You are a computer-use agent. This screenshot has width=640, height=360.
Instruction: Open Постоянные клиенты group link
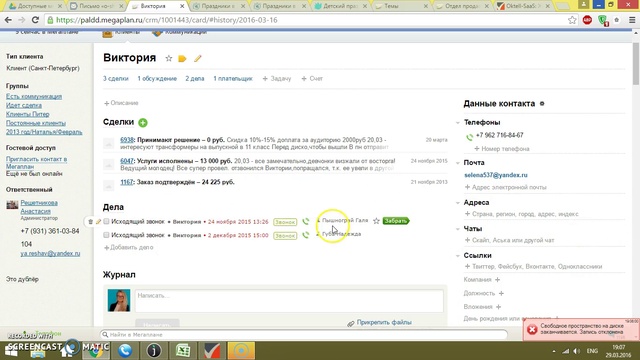point(36,123)
